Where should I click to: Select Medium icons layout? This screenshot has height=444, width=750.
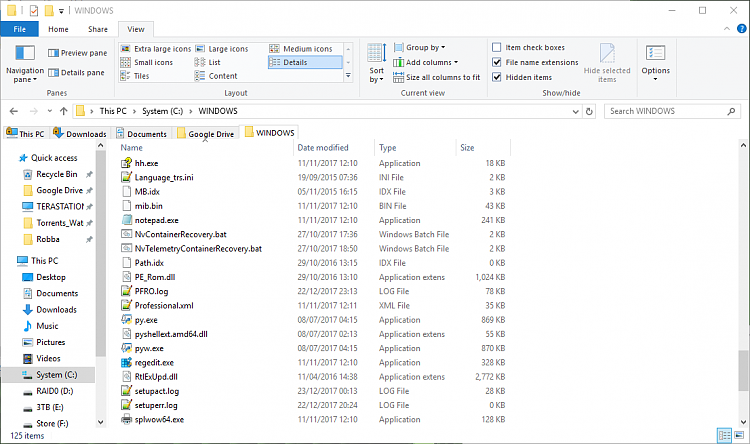pos(301,49)
